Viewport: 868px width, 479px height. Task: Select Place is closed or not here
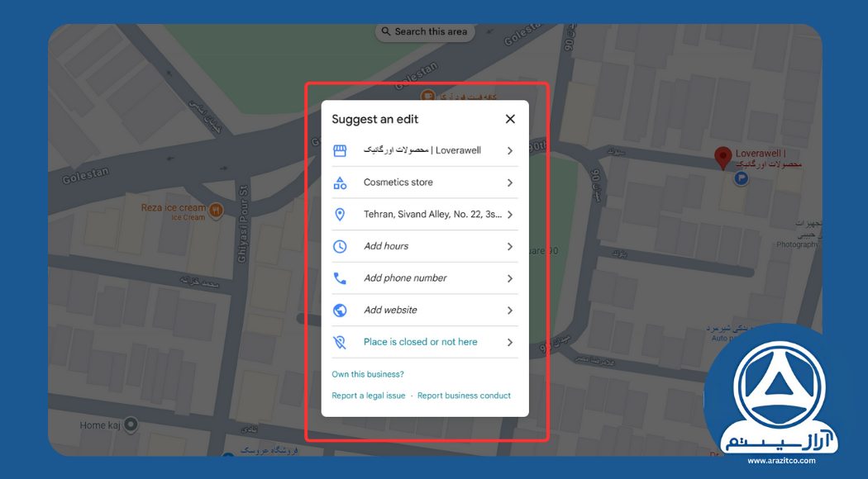click(x=425, y=343)
